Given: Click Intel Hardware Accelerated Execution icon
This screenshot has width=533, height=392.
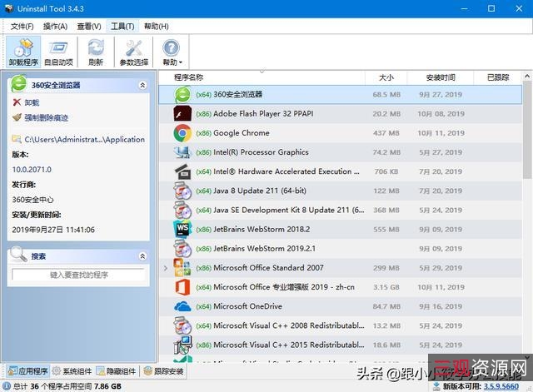Looking at the screenshot, I should 183,171.
